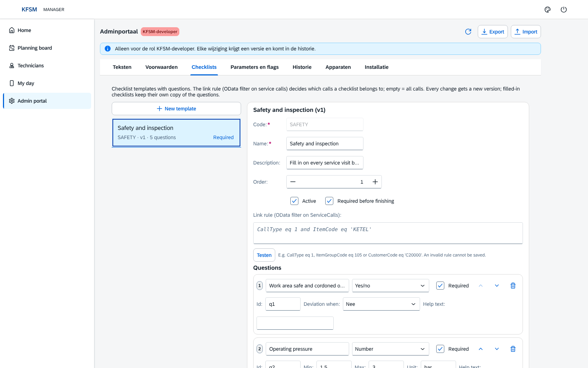Click the Link rule OData textarea
The width and height of the screenshot is (588, 368).
pyautogui.click(x=388, y=233)
